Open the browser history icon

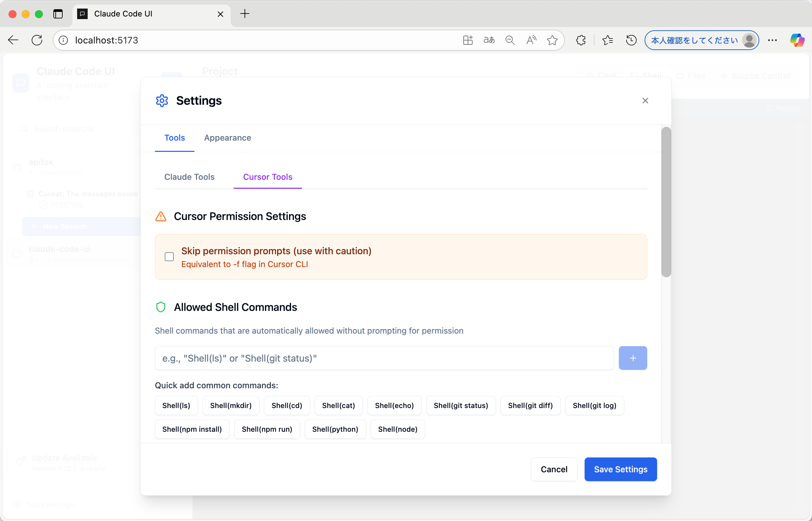tap(631, 40)
